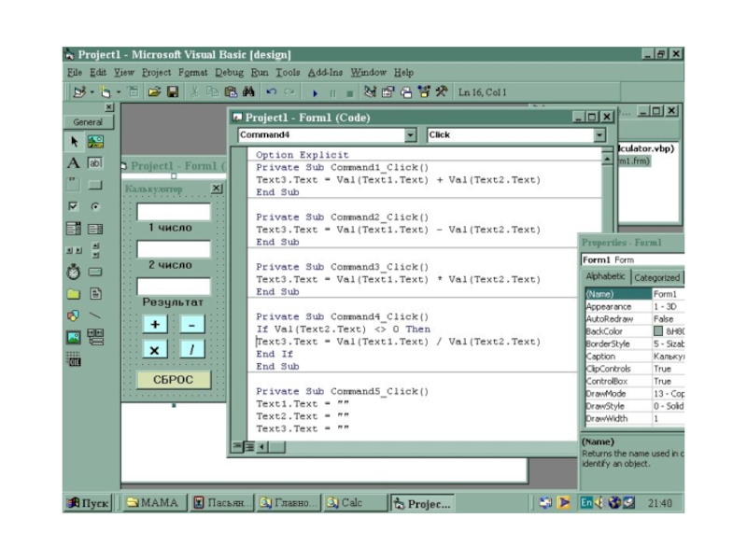
Task: Click the Start run button in toolbar
Action: (x=317, y=92)
